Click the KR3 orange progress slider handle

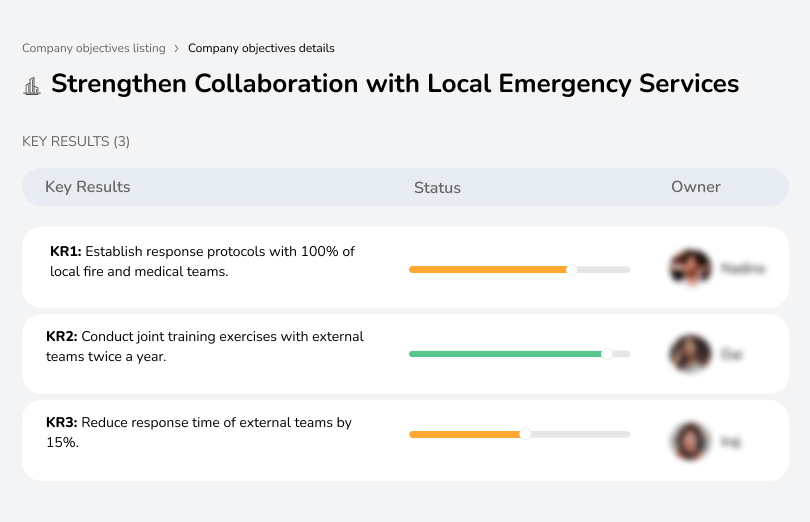click(525, 434)
